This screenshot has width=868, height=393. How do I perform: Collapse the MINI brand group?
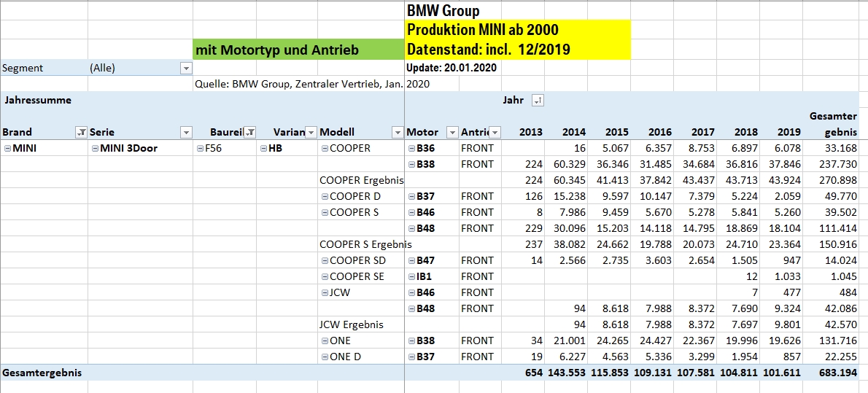pos(7,148)
